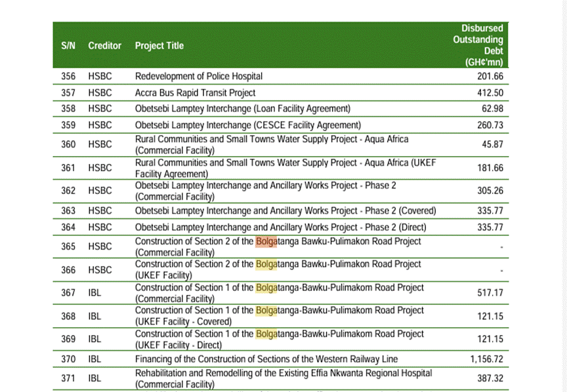567x392 pixels.
Task: Click highlighted Bolga search match in row 369
Action: (266, 334)
